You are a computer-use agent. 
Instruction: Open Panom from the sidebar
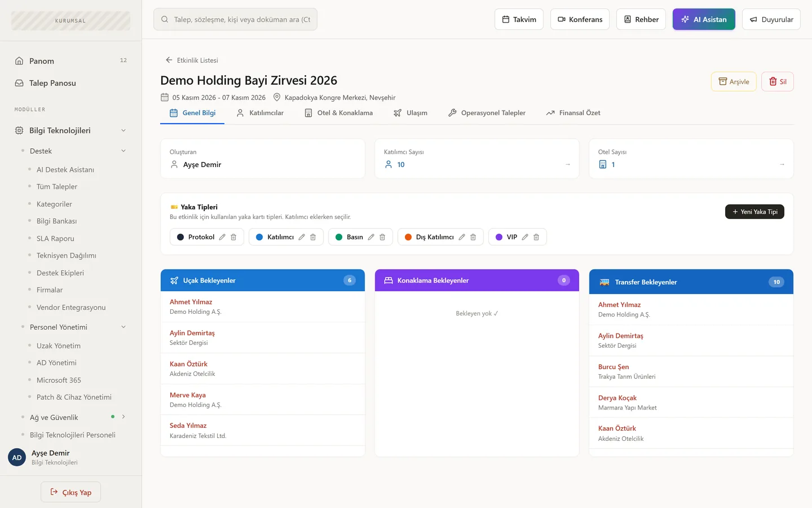70,61
